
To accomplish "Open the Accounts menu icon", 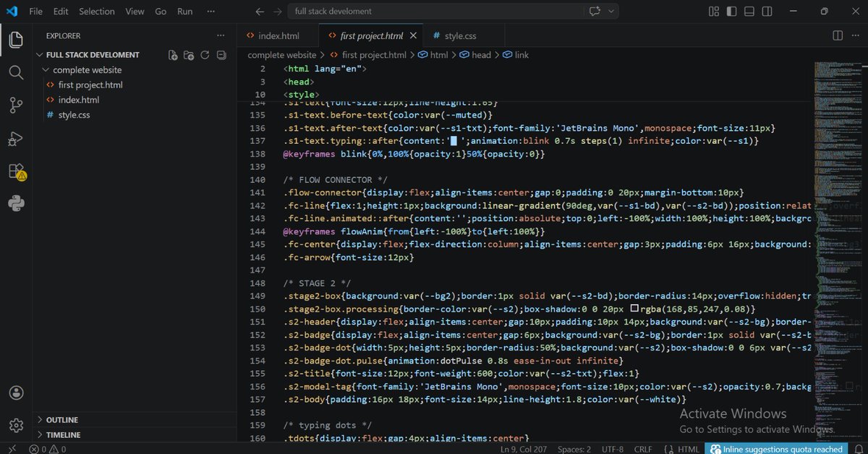I will (16, 393).
